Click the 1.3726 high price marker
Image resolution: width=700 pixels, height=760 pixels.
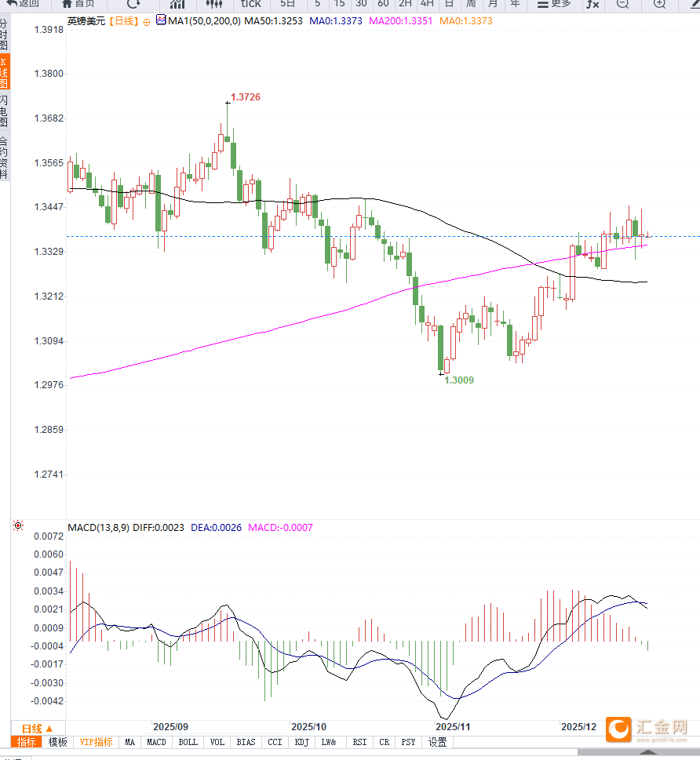tap(245, 96)
